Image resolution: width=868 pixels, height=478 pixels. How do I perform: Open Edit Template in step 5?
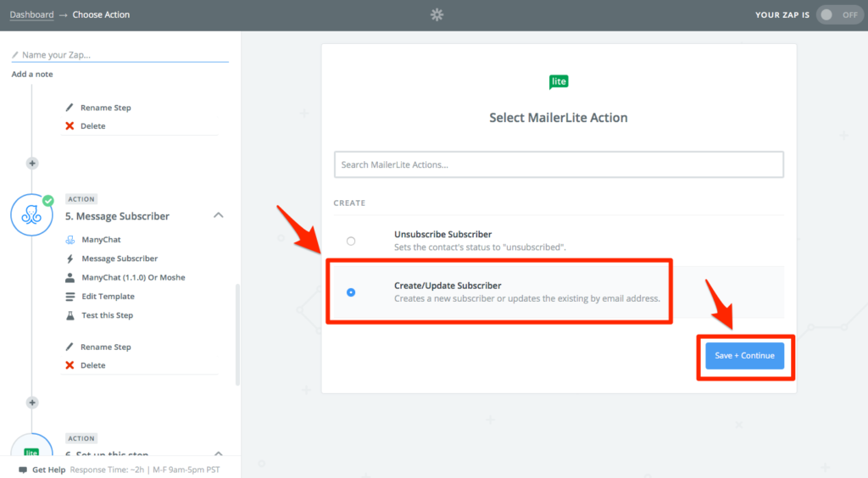(108, 297)
